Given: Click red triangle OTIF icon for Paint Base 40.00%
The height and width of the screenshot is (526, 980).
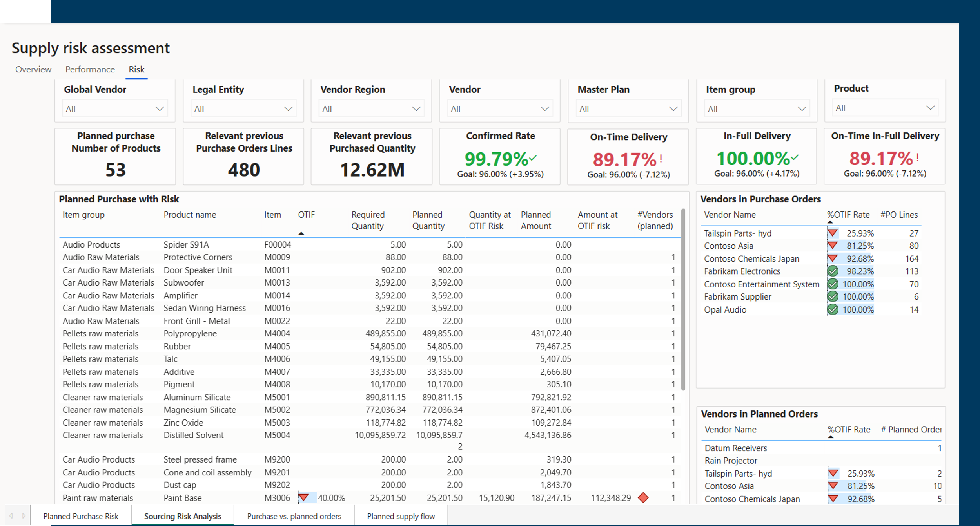Looking at the screenshot, I should tap(303, 498).
